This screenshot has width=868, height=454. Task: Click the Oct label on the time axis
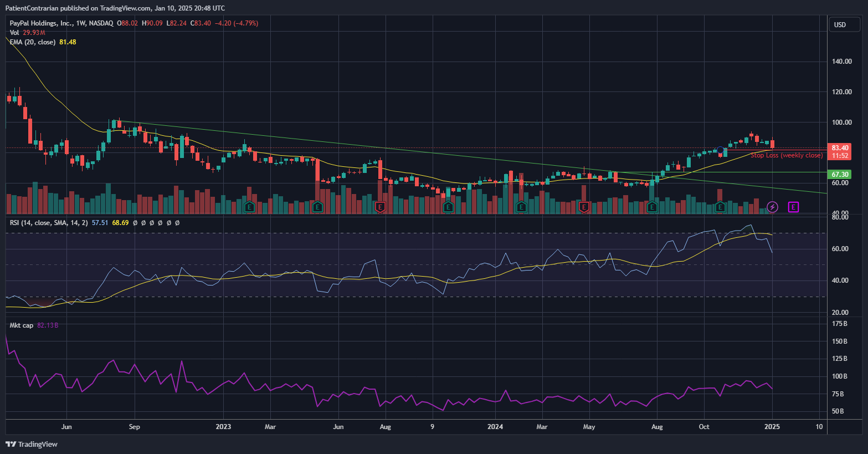(x=704, y=427)
